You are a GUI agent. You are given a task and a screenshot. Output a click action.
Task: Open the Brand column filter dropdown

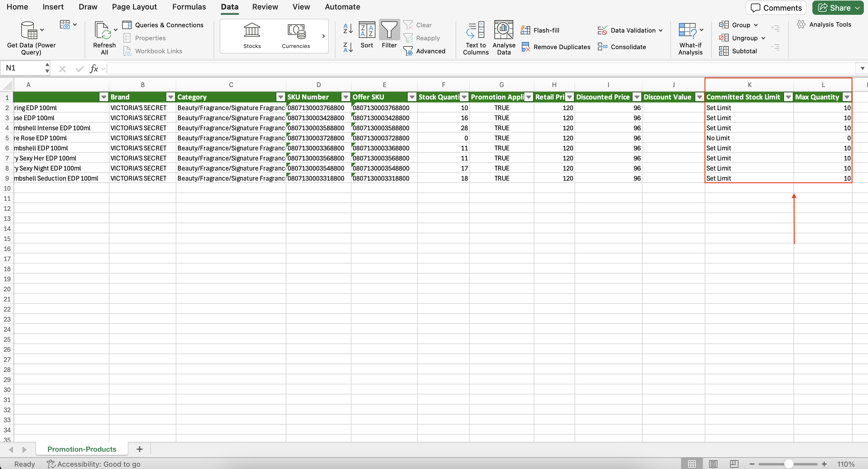coord(170,97)
